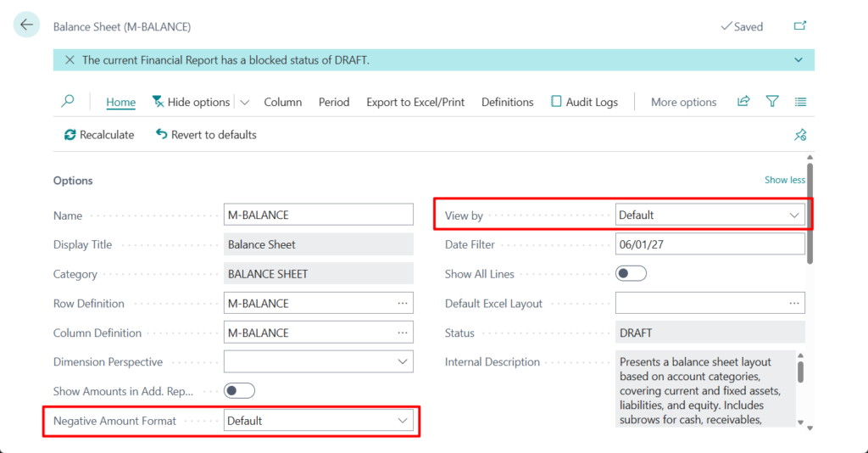Viewport: 868px width, 453px height.
Task: Dismiss the DRAFT status notification
Action: [x=70, y=60]
